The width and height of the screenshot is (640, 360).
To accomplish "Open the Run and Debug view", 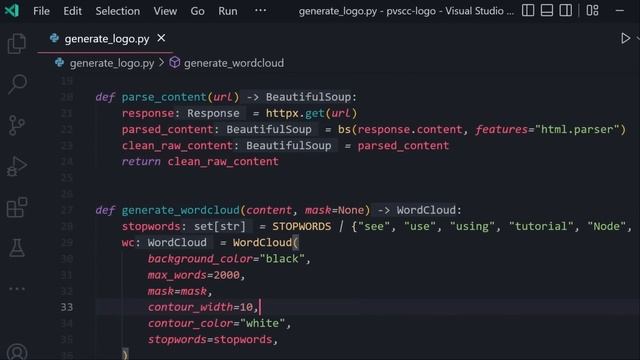I will tap(17, 166).
